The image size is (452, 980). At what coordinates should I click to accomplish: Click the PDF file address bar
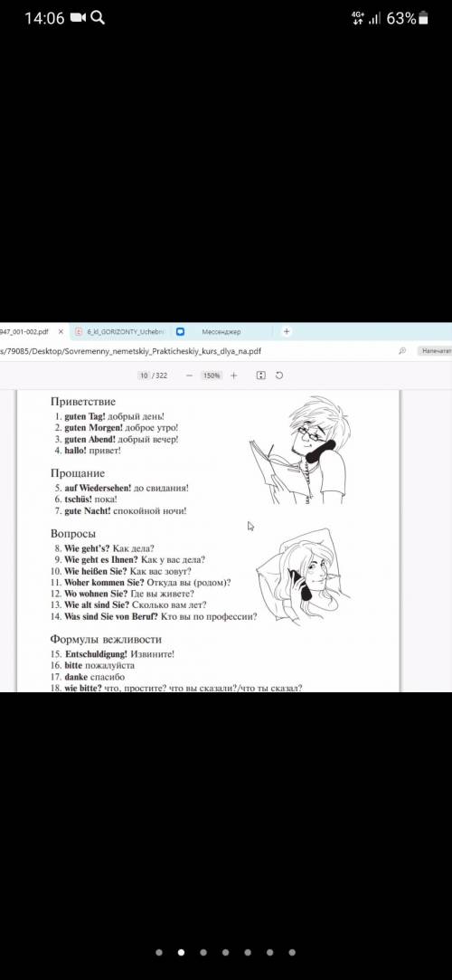[200, 350]
